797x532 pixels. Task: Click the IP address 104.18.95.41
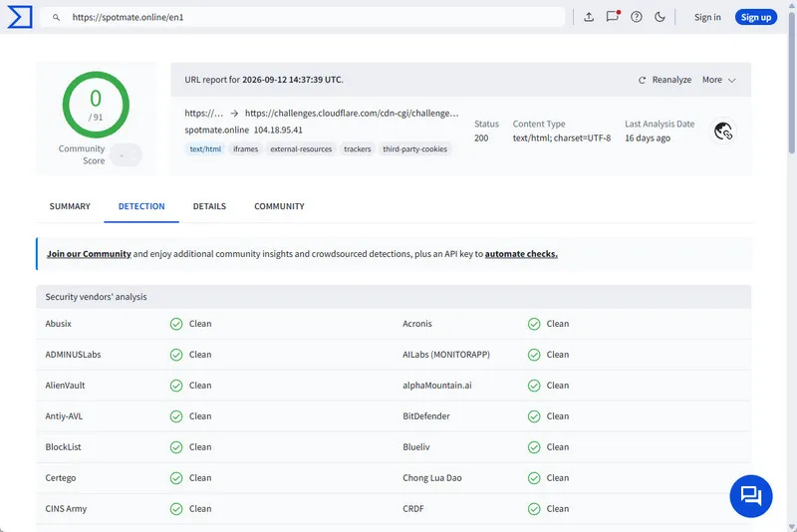pyautogui.click(x=278, y=131)
